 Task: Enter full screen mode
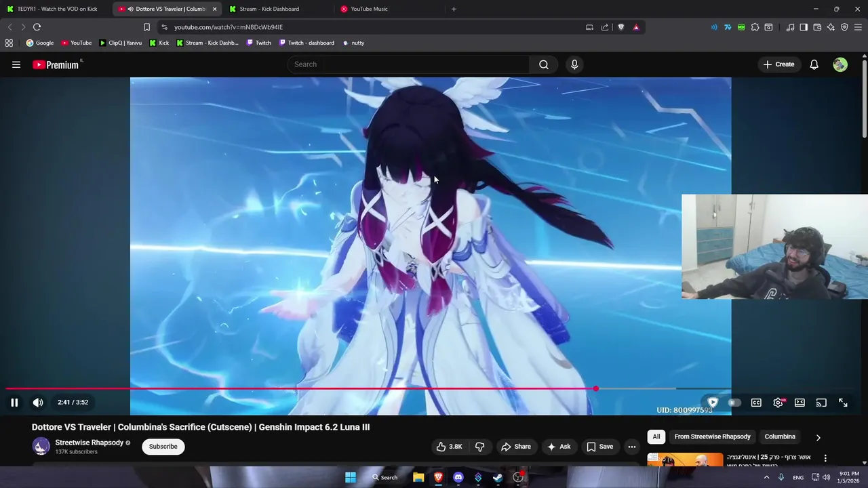tap(843, 403)
